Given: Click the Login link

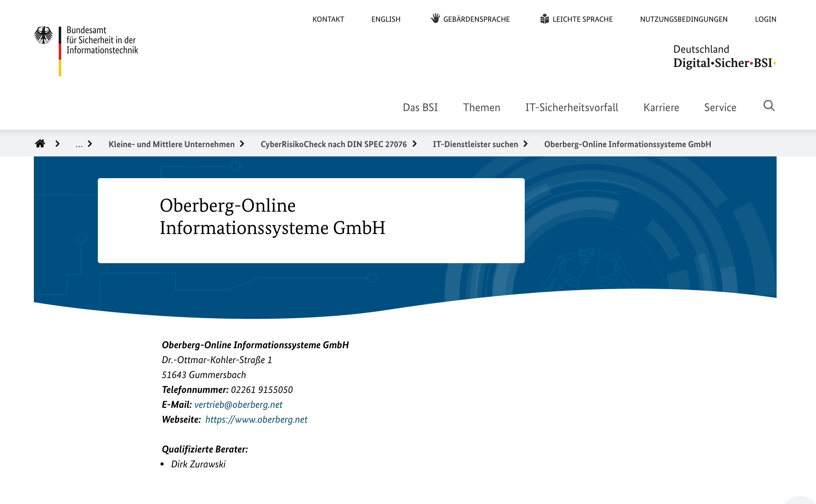Looking at the screenshot, I should [765, 19].
